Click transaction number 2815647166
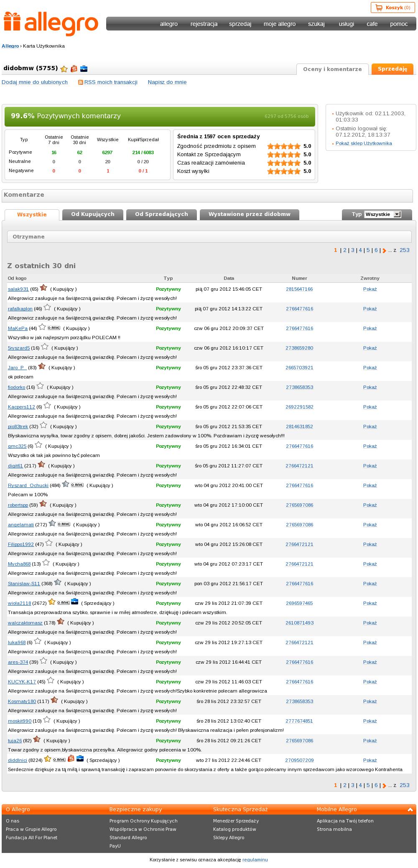This screenshot has width=418, height=868. click(299, 289)
